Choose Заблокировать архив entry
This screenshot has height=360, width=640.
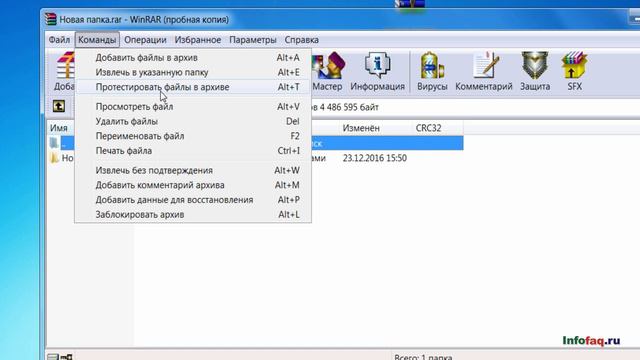(193, 214)
